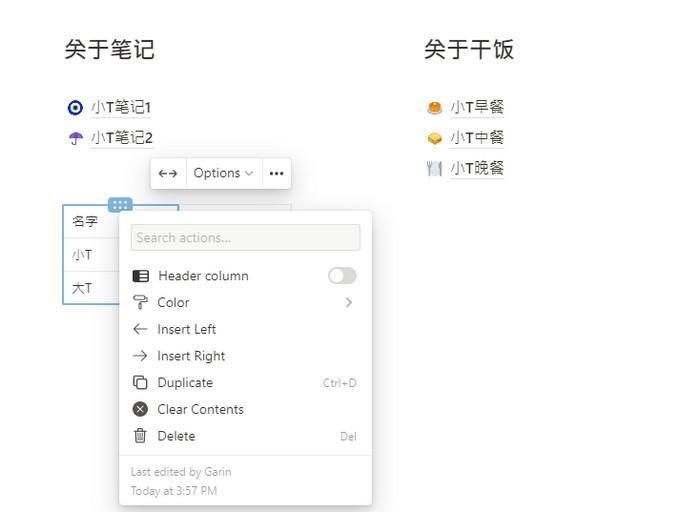Toggle the Header column switch
Screen dimensions: 700x512
coord(342,275)
